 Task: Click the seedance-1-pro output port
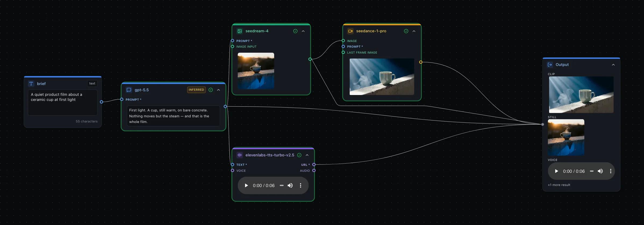pos(421,62)
